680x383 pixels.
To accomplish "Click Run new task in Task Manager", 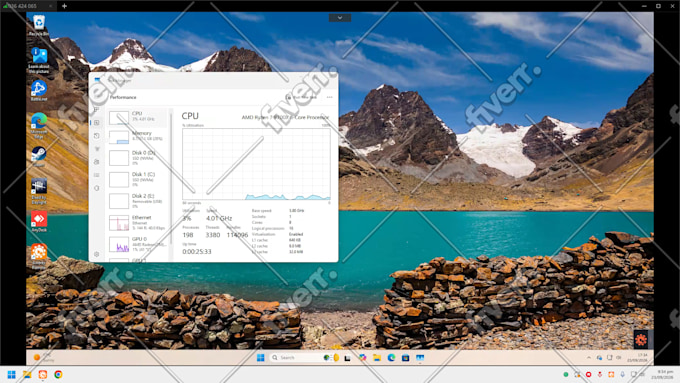I will pos(302,98).
